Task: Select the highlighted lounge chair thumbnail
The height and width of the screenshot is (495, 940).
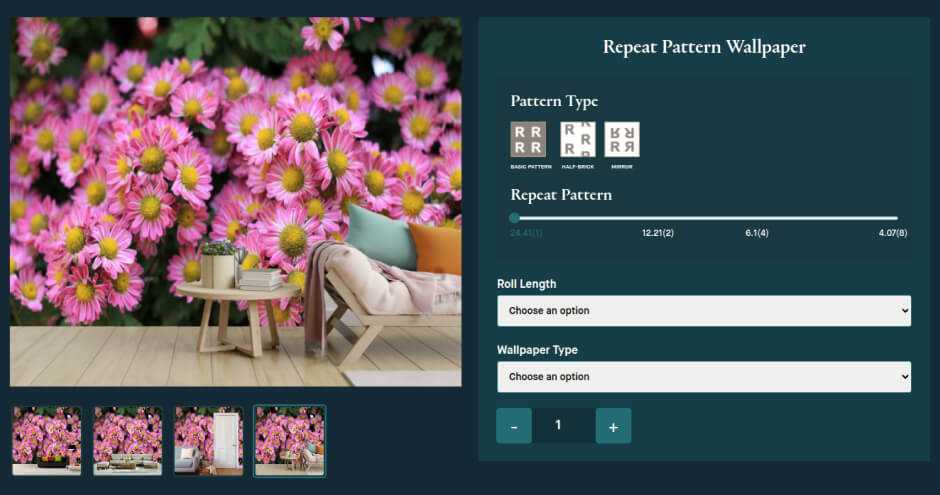Action: [x=290, y=440]
